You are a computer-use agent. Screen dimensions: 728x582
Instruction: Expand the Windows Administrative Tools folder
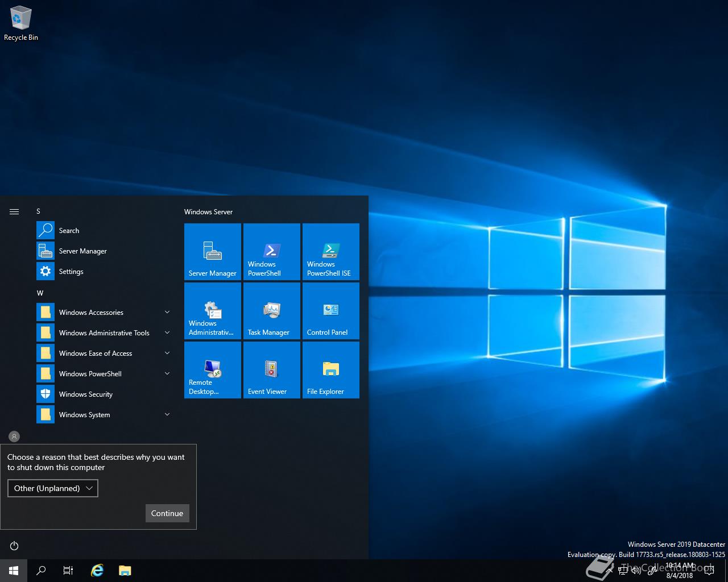click(104, 332)
